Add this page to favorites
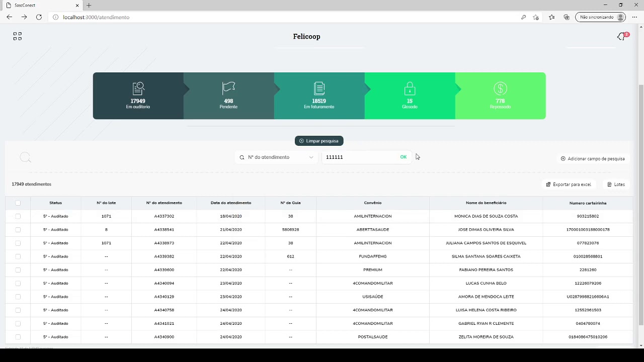Screen dimensions: 644x362 tap(536, 17)
